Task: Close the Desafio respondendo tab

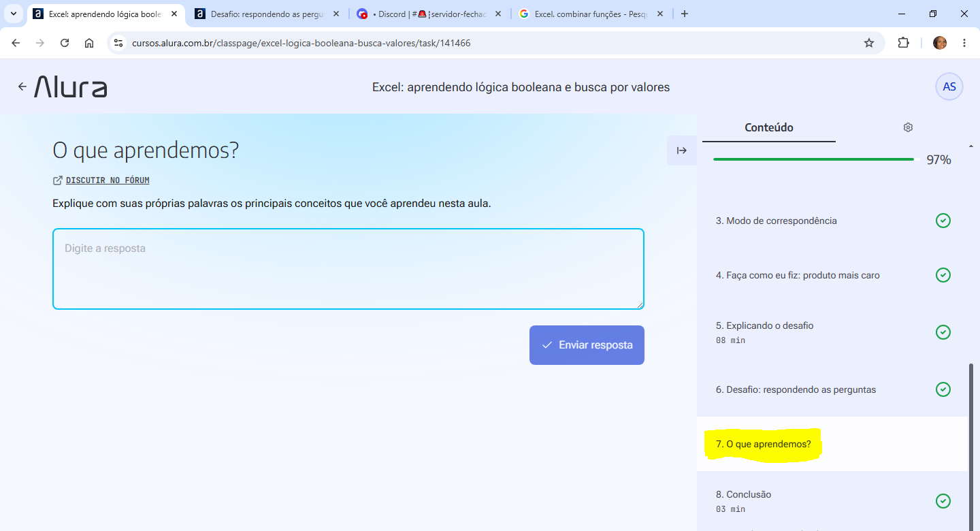Action: 336,14
